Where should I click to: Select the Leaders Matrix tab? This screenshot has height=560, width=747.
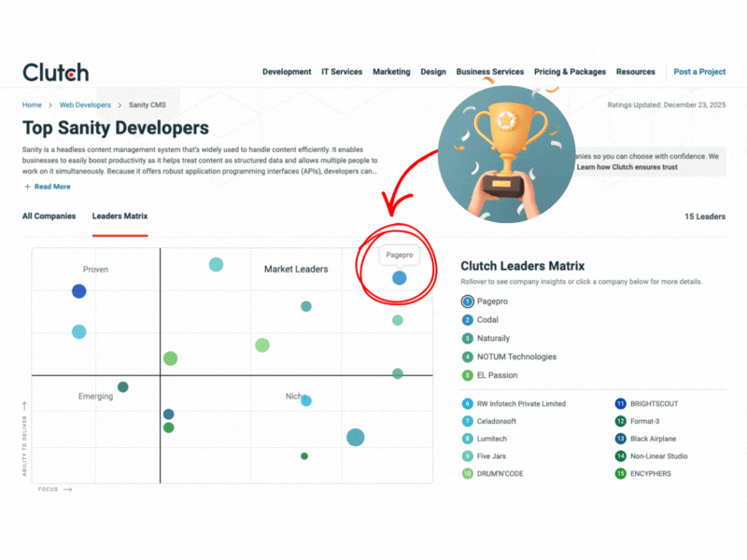[120, 216]
